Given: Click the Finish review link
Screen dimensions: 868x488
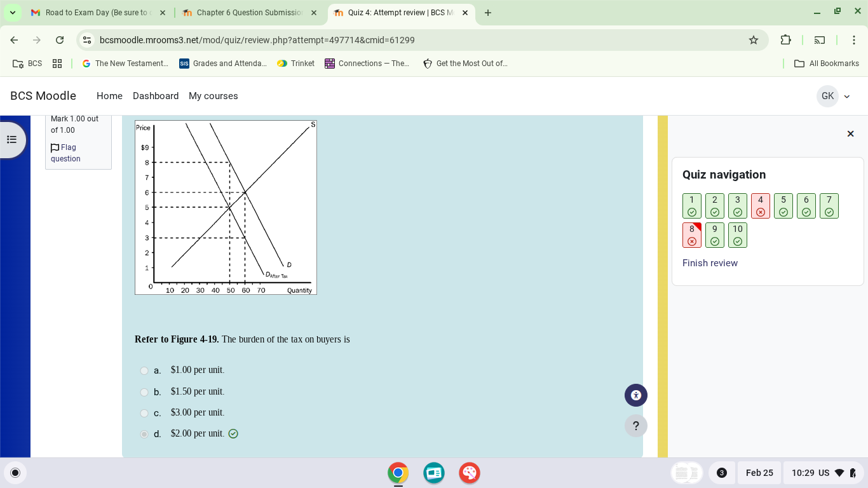Looking at the screenshot, I should point(710,262).
